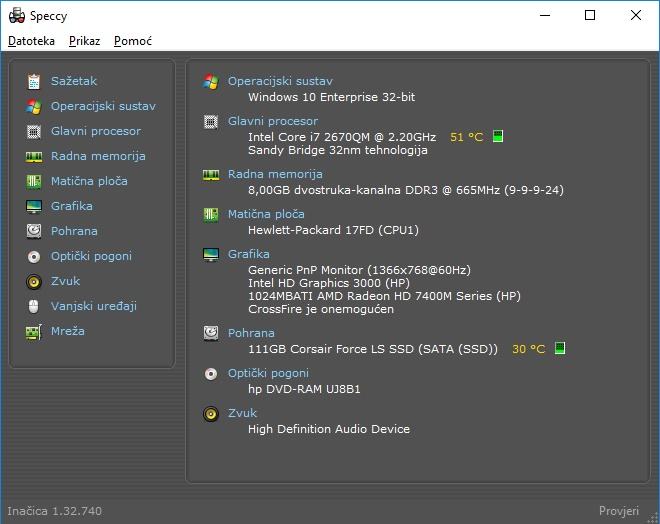The width and height of the screenshot is (660, 524).
Task: Click the mouse icon beside sidebar Vanjski uređaji
Action: (34, 306)
